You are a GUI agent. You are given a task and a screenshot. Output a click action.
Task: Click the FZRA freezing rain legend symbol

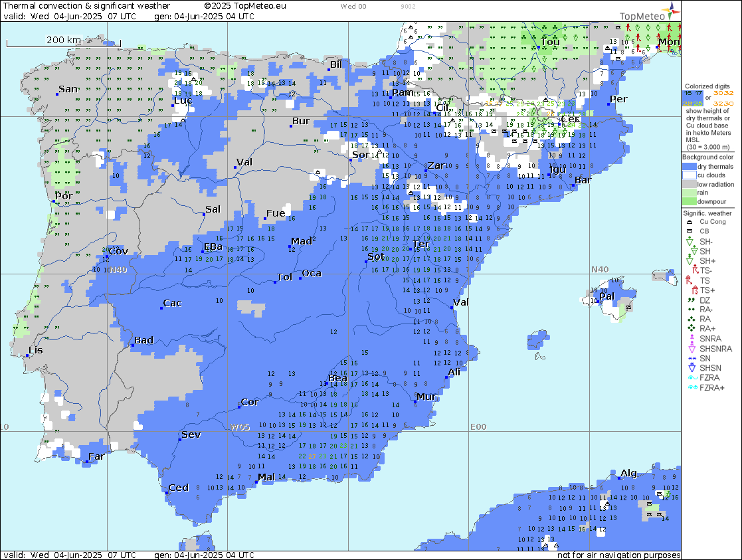tap(692, 378)
